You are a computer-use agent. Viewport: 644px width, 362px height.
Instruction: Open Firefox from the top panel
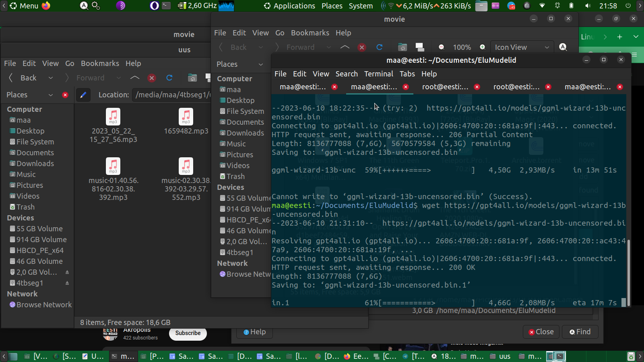[46, 6]
